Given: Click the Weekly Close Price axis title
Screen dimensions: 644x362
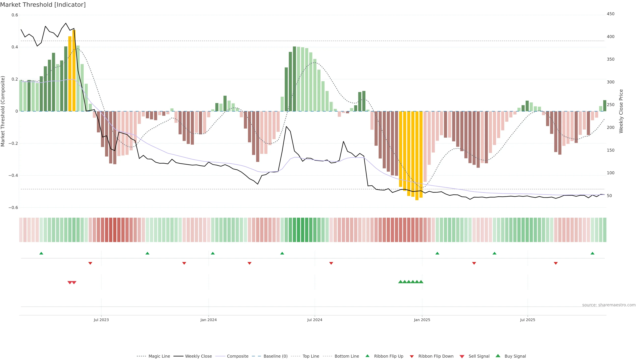Looking at the screenshot, I should 621,111.
